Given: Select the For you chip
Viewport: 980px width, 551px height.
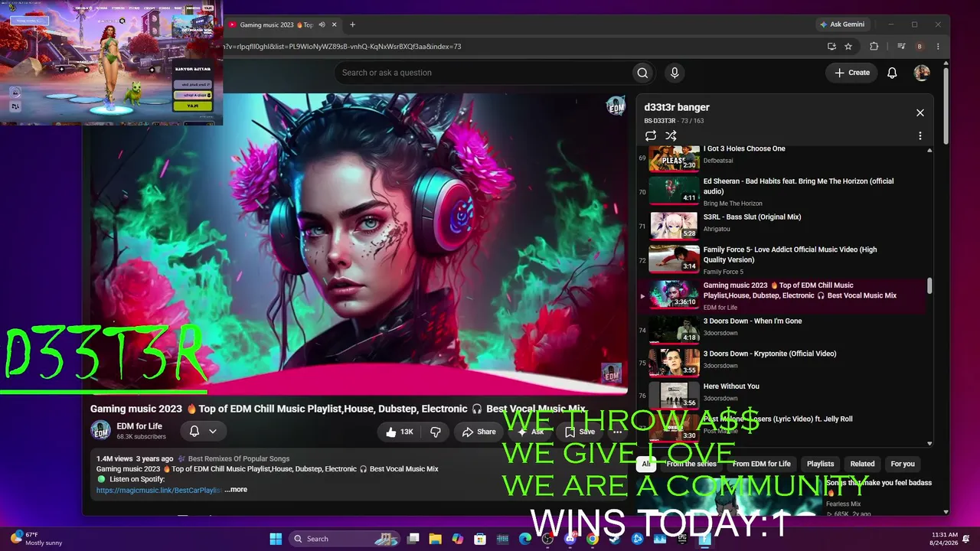Looking at the screenshot, I should [903, 464].
